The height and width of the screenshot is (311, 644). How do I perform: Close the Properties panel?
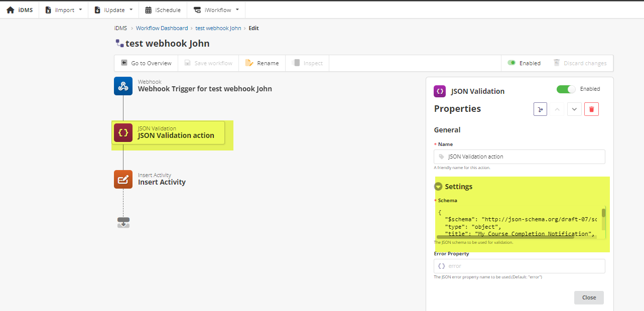coord(589,297)
